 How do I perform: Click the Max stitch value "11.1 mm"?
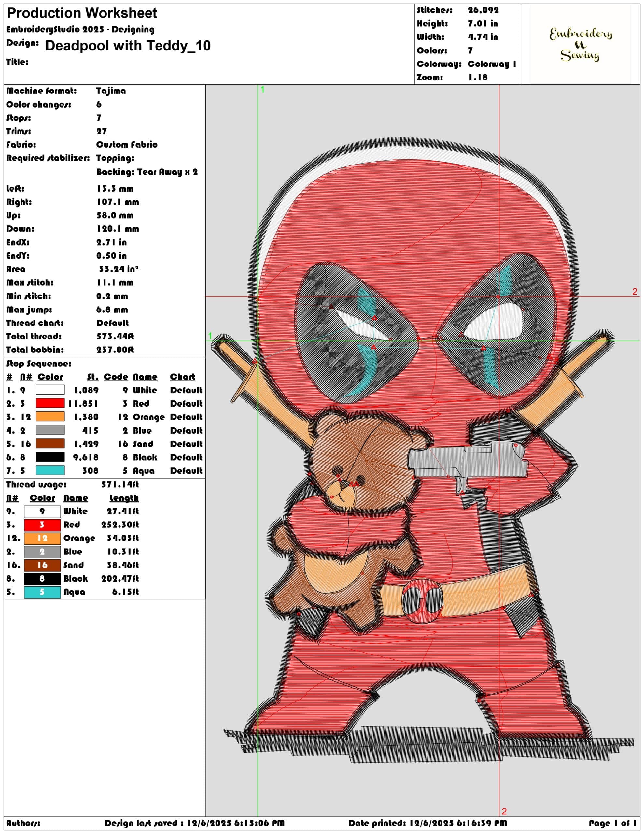coord(115,283)
